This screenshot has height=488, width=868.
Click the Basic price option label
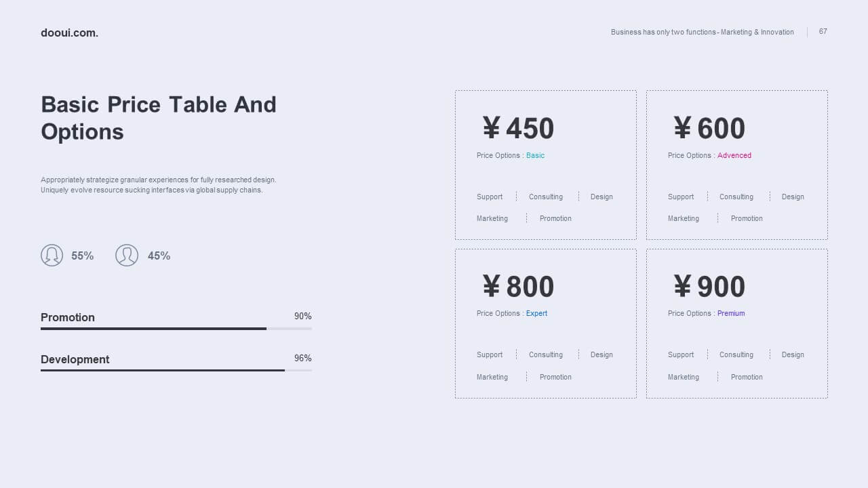(x=535, y=155)
